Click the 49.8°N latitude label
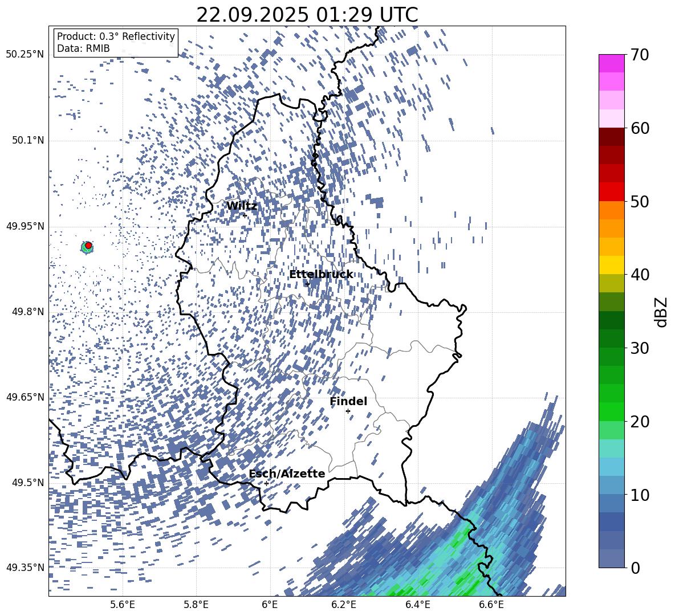 [x=27, y=312]
